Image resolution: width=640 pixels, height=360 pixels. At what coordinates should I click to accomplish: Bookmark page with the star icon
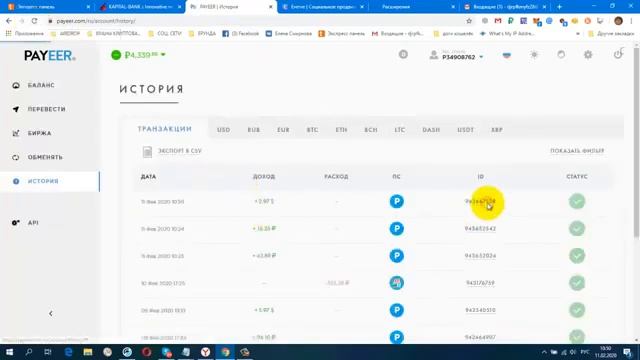pyautogui.click(x=469, y=21)
